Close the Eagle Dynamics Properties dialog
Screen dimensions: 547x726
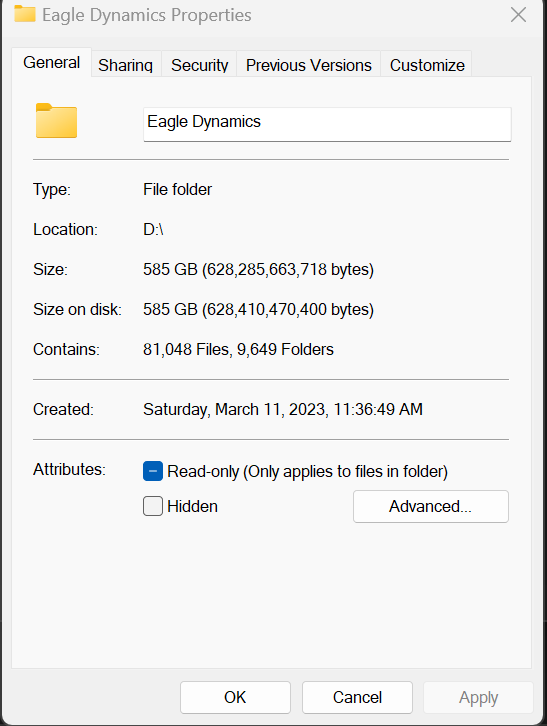(518, 15)
